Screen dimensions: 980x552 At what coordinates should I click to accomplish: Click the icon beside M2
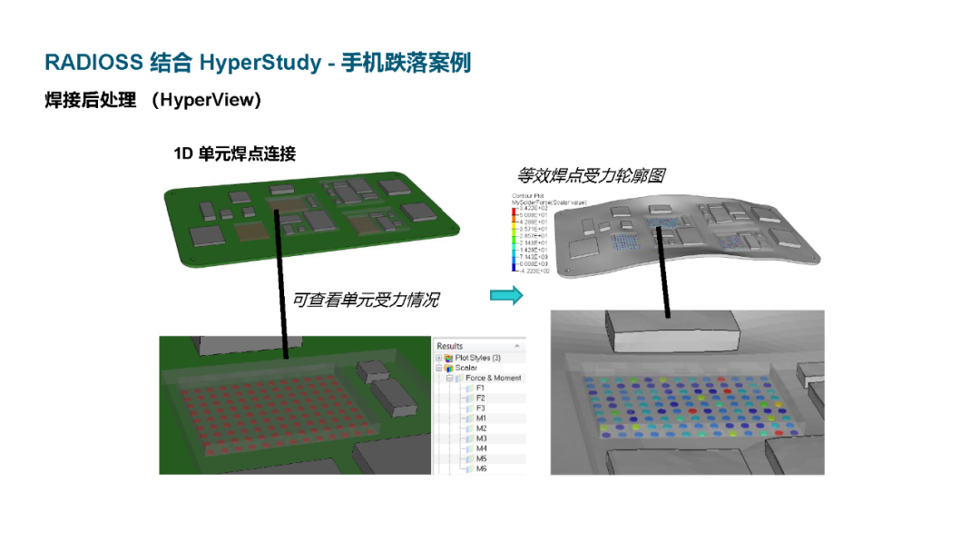(470, 429)
